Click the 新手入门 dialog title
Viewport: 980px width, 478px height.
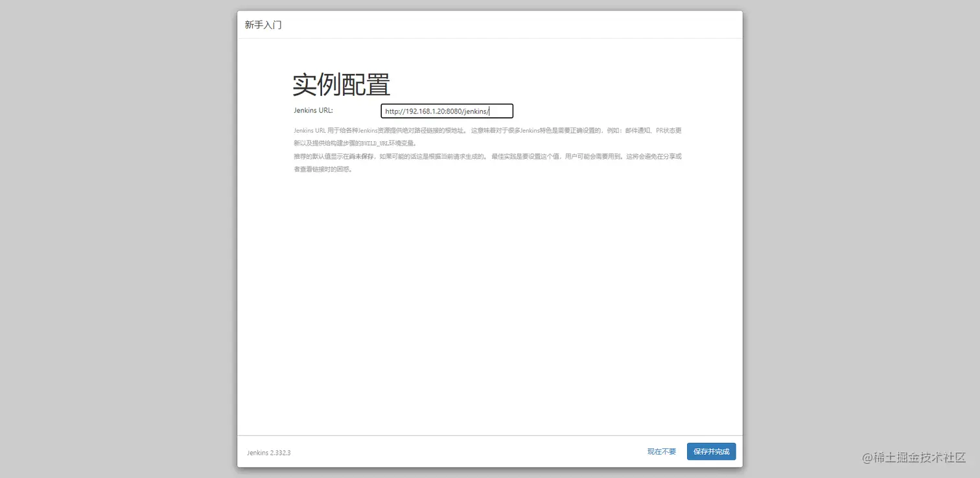tap(263, 25)
